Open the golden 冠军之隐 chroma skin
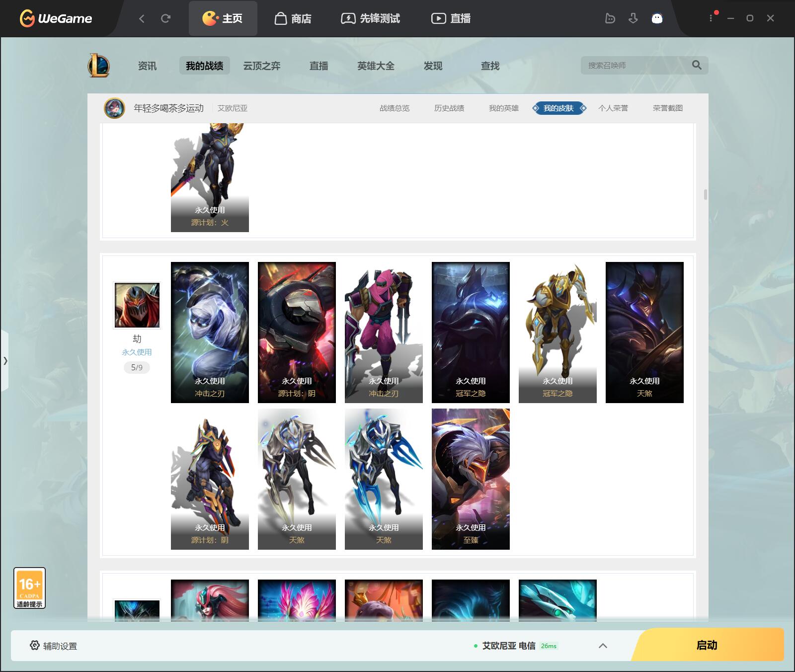This screenshot has height=672, width=795. tap(557, 332)
